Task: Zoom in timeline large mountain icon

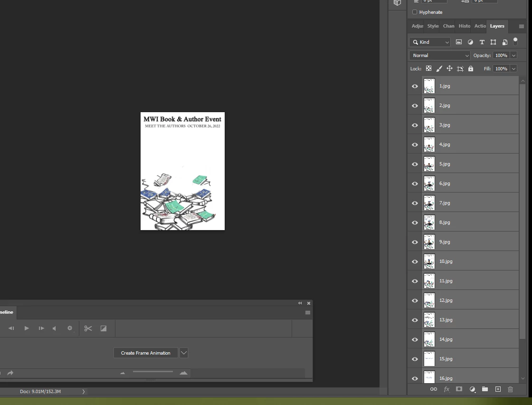Action: coord(183,373)
